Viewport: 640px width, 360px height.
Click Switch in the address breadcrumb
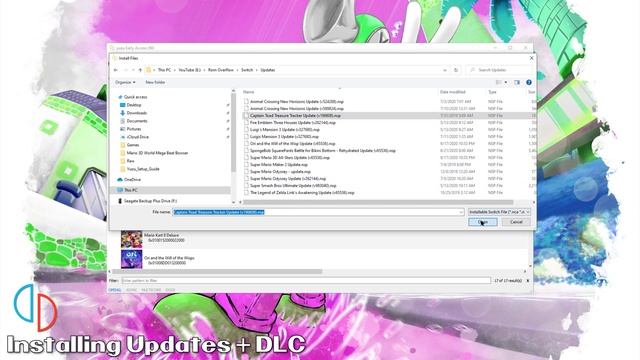[x=247, y=70]
